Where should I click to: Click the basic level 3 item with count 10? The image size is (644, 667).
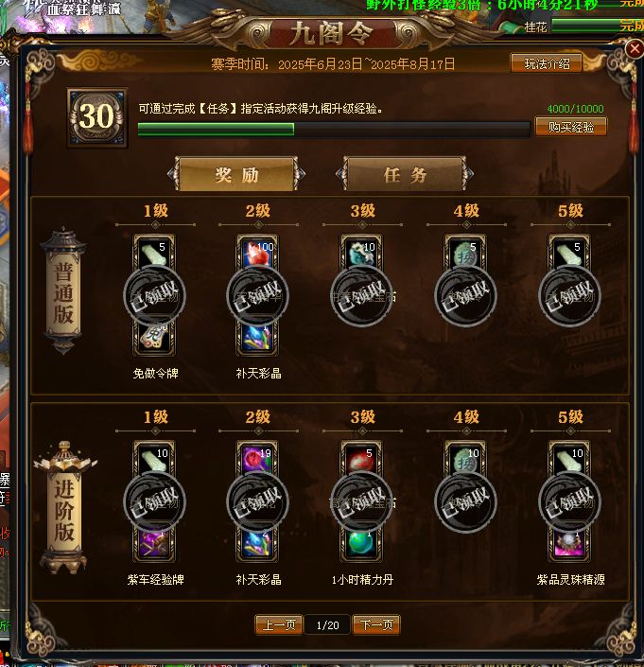tap(361, 254)
